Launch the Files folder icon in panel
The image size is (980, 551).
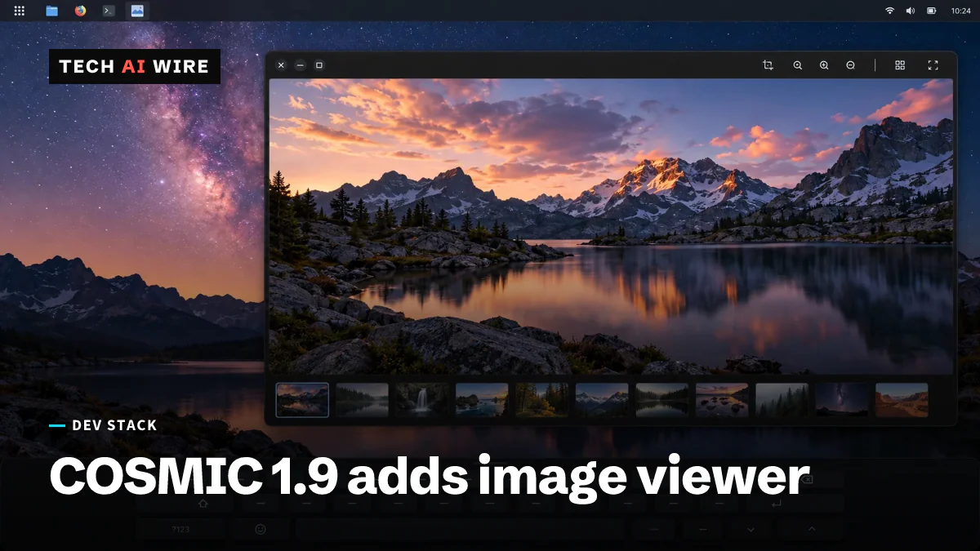(52, 11)
